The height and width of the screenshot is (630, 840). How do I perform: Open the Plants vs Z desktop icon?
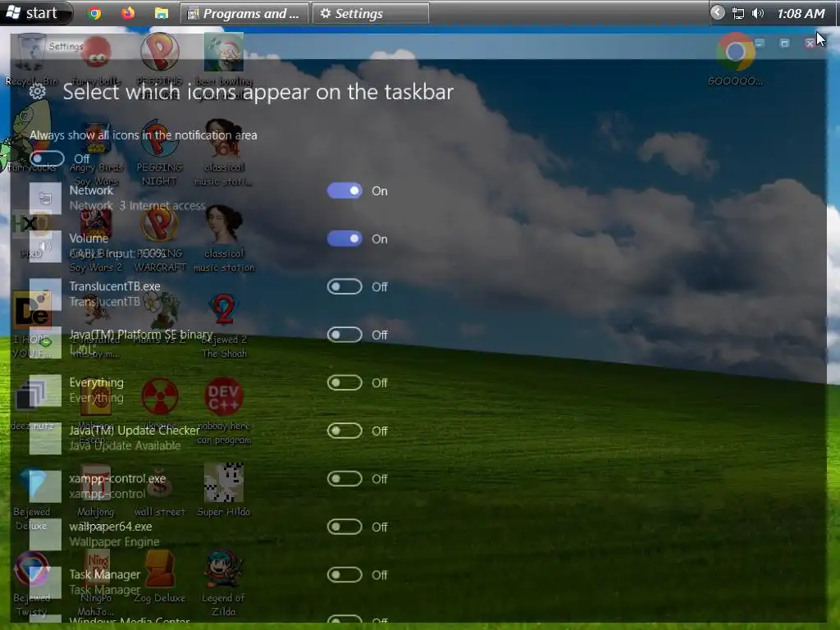(x=160, y=319)
